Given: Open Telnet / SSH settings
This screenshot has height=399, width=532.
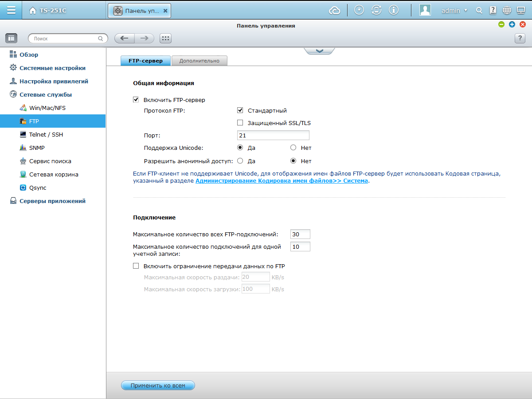Looking at the screenshot, I should point(46,134).
